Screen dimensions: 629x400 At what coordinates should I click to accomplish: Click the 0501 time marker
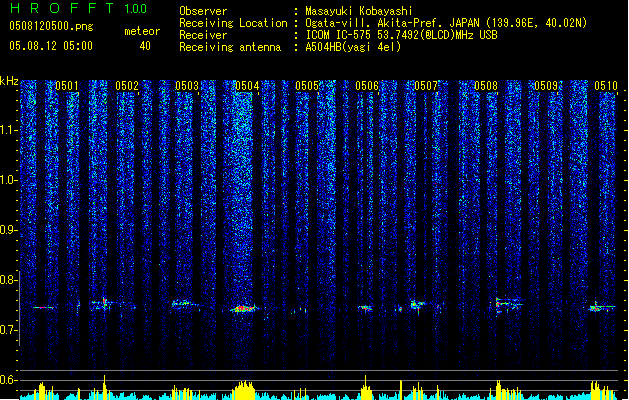[67, 86]
